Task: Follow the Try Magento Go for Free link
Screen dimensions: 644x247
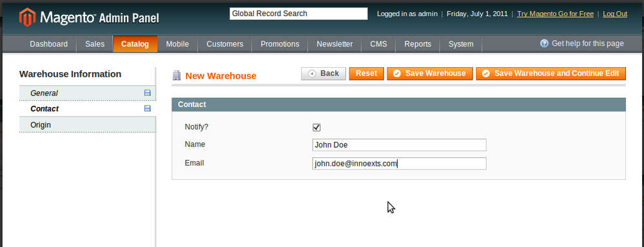Action: 555,14
